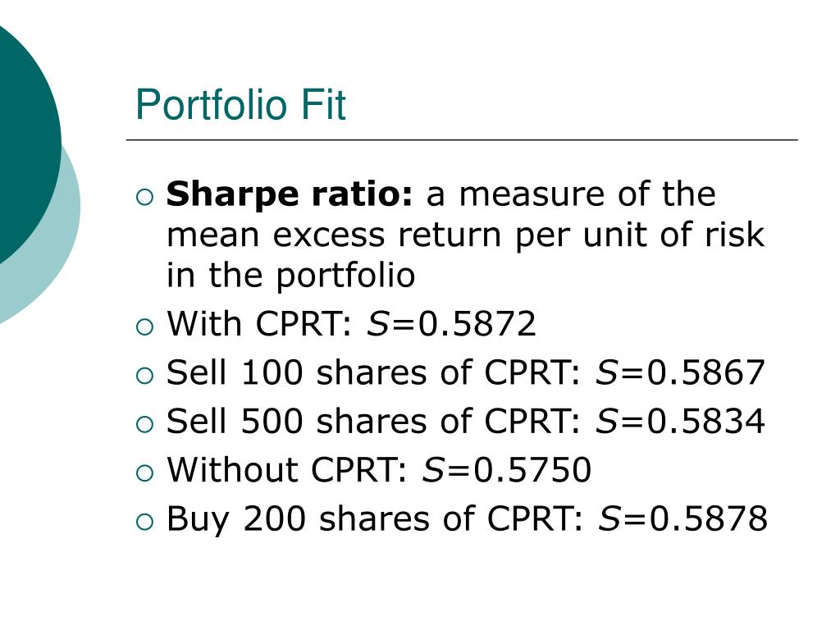Click the 'Without CPRT' text
This screenshot has width=840, height=630.
click(x=287, y=470)
